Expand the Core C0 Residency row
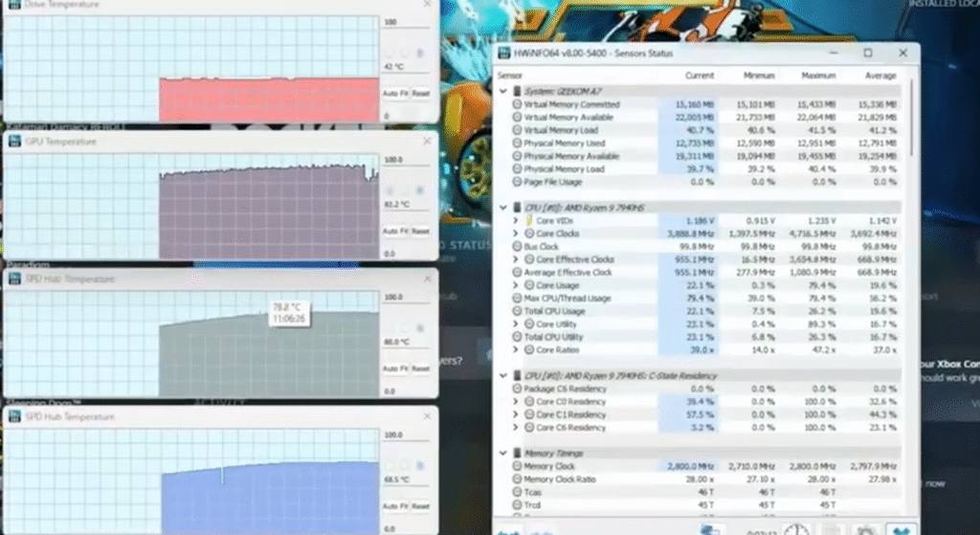The height and width of the screenshot is (535, 980). [x=516, y=402]
